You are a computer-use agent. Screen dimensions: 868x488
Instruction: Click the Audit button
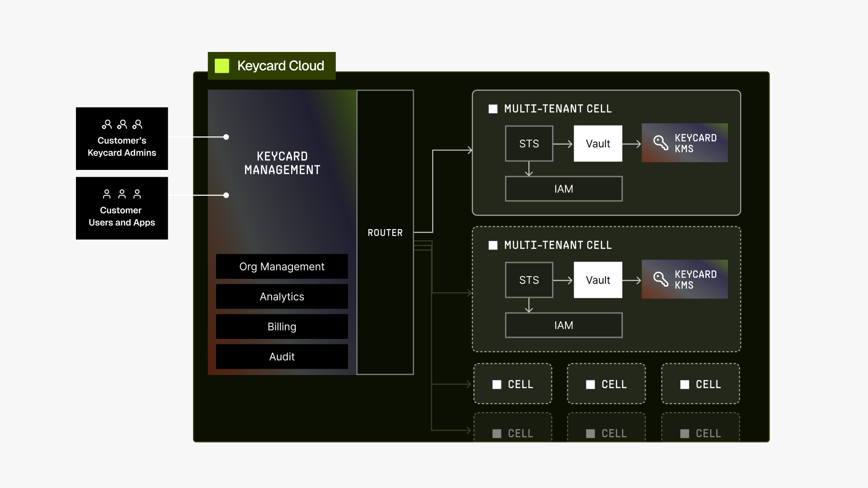(282, 357)
